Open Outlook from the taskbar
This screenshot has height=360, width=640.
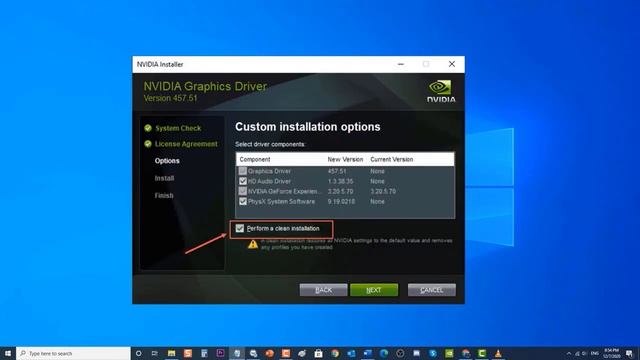point(351,353)
